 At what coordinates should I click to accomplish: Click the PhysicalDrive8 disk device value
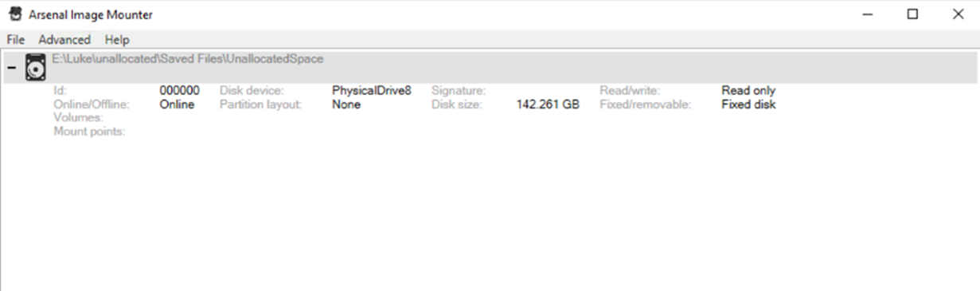pos(372,91)
